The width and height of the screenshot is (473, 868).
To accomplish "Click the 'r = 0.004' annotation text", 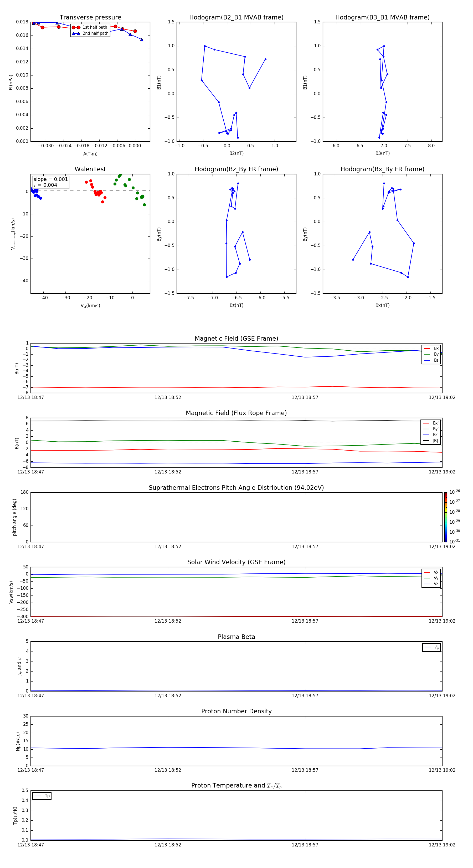I will [x=45, y=185].
